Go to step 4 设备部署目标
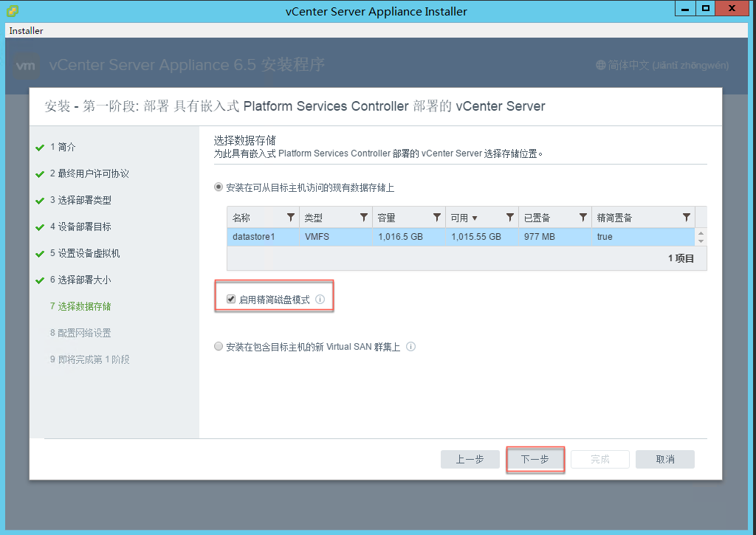 coord(80,227)
